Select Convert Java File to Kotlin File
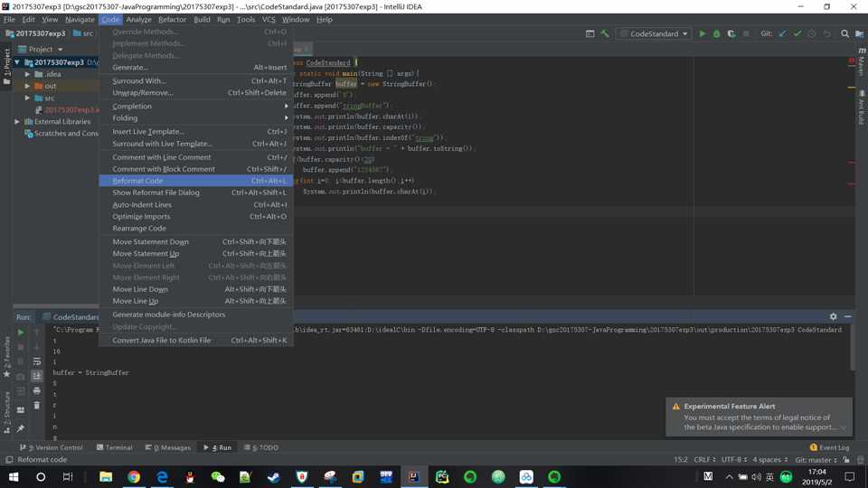Image resolution: width=868 pixels, height=488 pixels. pyautogui.click(x=195, y=341)
